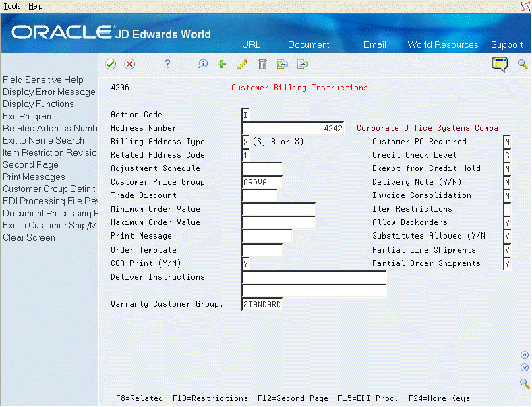Select Related Address Number option
This screenshot has height=407, width=532.
click(x=50, y=128)
